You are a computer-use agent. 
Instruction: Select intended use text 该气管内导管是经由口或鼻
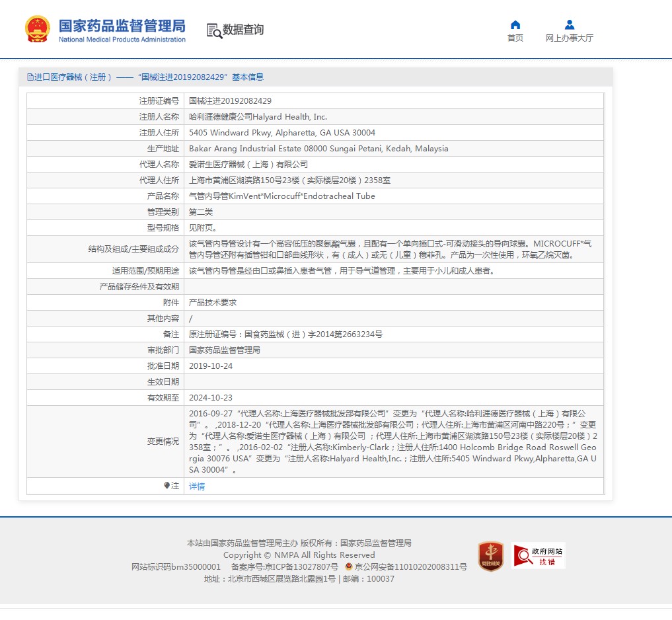coord(342,270)
